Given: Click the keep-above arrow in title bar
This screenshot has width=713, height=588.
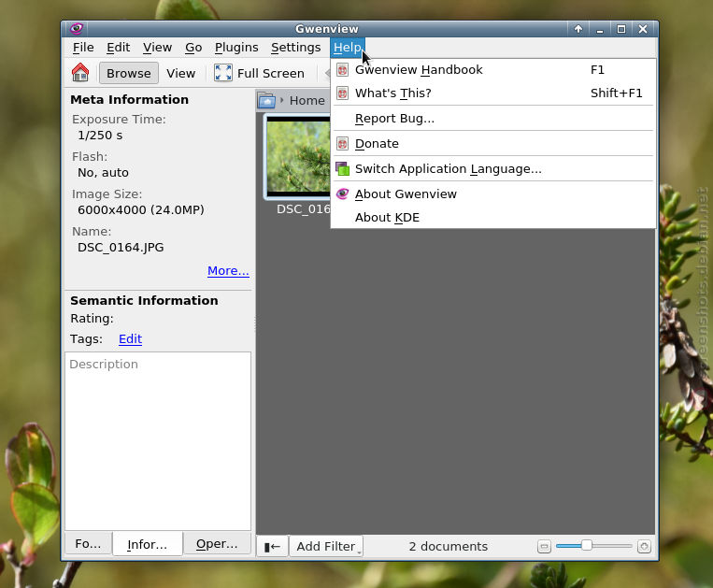Looking at the screenshot, I should point(578,29).
